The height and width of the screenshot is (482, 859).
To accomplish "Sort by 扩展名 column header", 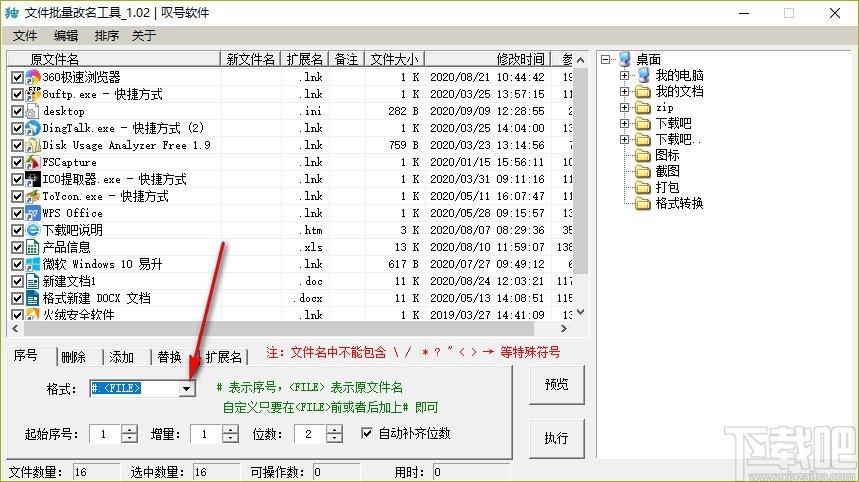I will coord(305,59).
